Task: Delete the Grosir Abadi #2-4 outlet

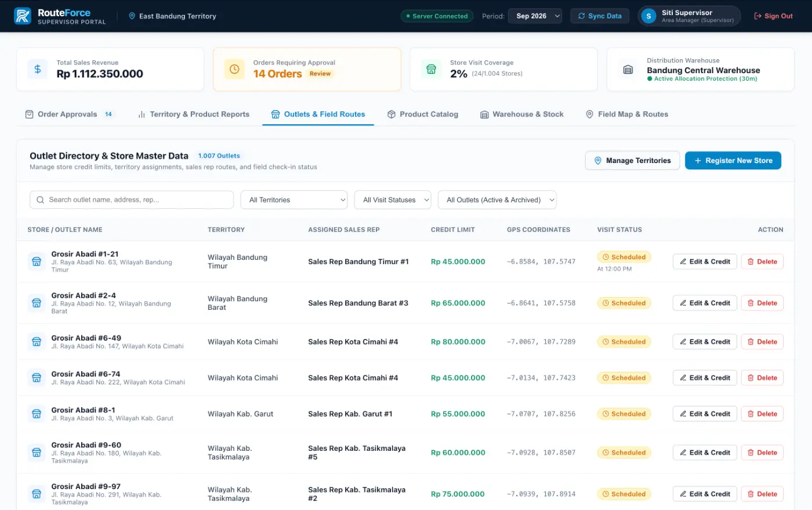Action: (x=762, y=303)
